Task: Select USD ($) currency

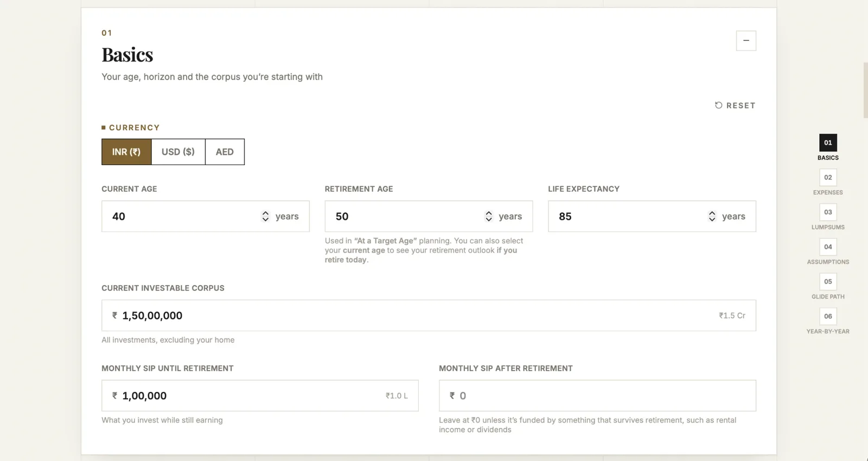Action: point(178,152)
